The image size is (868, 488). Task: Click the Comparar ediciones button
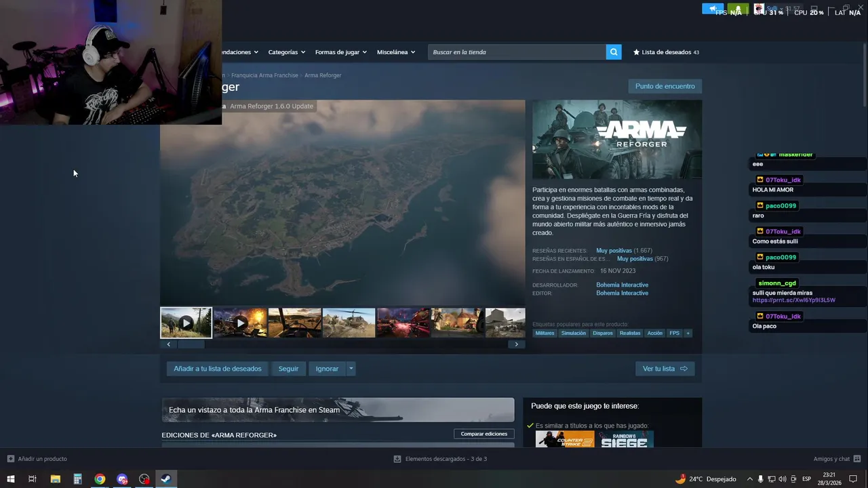484,434
